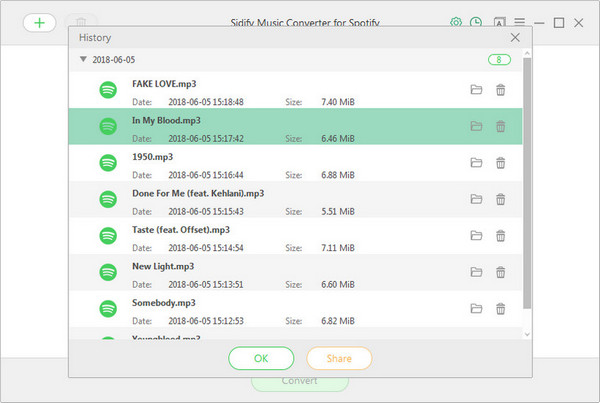Click Spotify icon of 1950.mp3
Screen dimensions: 600x403
pos(108,163)
